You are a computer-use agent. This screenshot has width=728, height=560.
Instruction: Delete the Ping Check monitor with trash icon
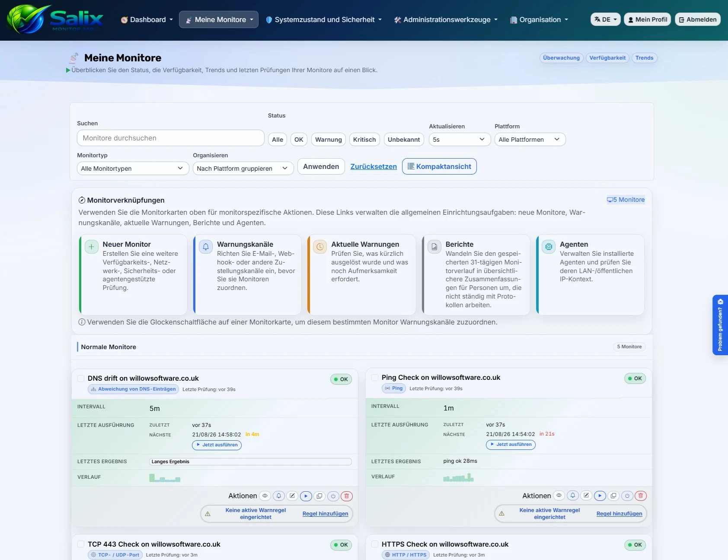pyautogui.click(x=641, y=496)
